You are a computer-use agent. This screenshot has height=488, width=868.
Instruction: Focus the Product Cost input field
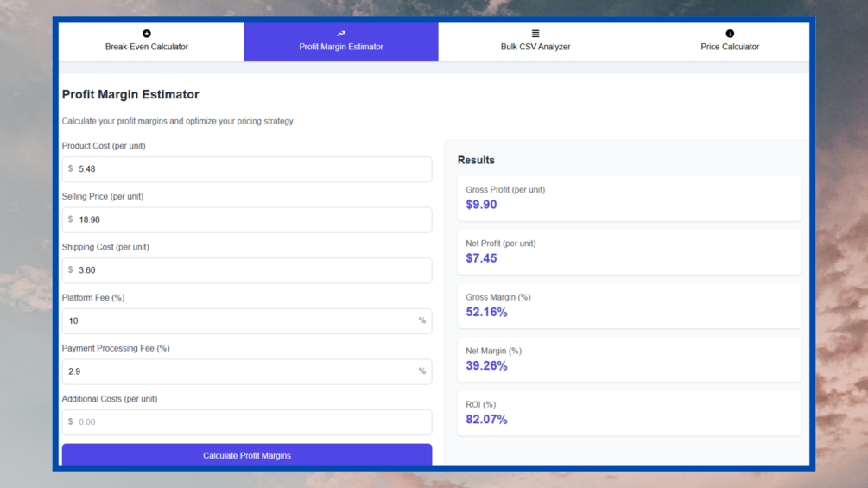point(247,168)
